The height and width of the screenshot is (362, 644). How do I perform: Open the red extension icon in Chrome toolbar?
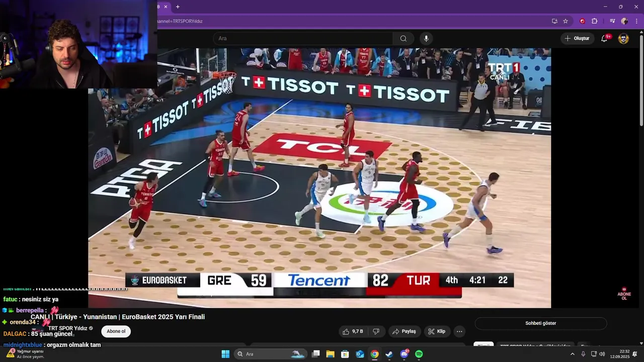583,21
